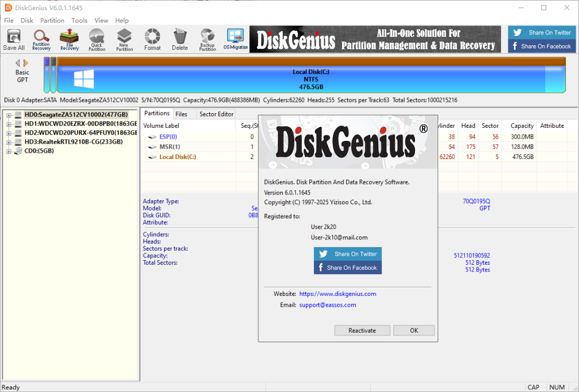Viewport: 579px width, 392px height.
Task: Select the Windows logo on the Local Disk(C:) bar
Action: tap(84, 79)
